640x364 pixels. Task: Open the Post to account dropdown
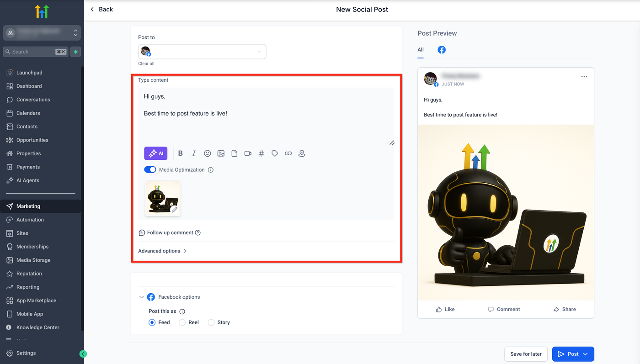(202, 52)
